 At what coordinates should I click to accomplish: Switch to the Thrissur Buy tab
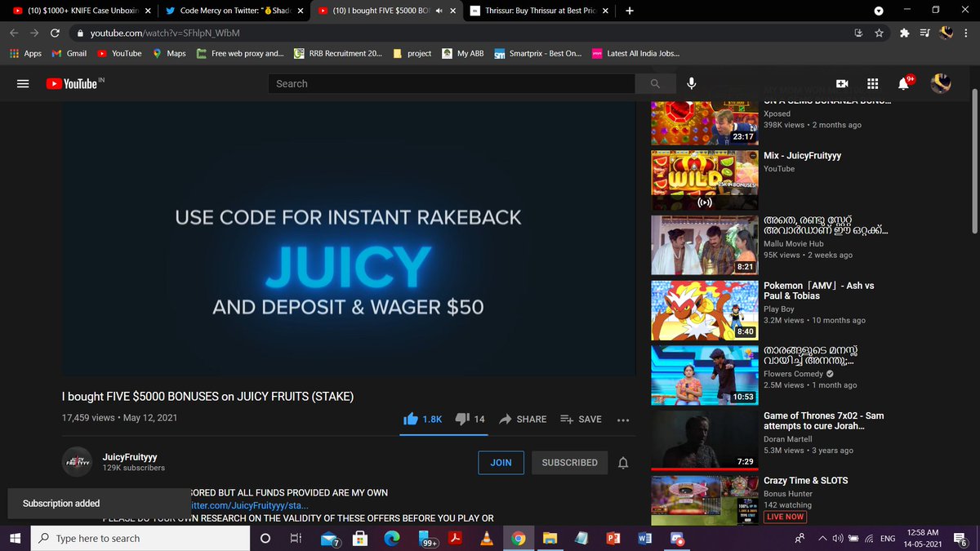coord(539,11)
